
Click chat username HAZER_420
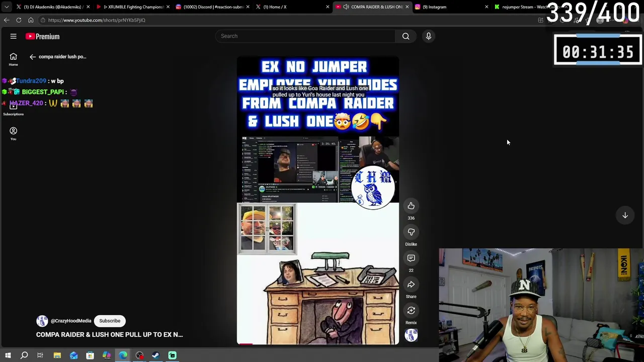click(x=26, y=103)
